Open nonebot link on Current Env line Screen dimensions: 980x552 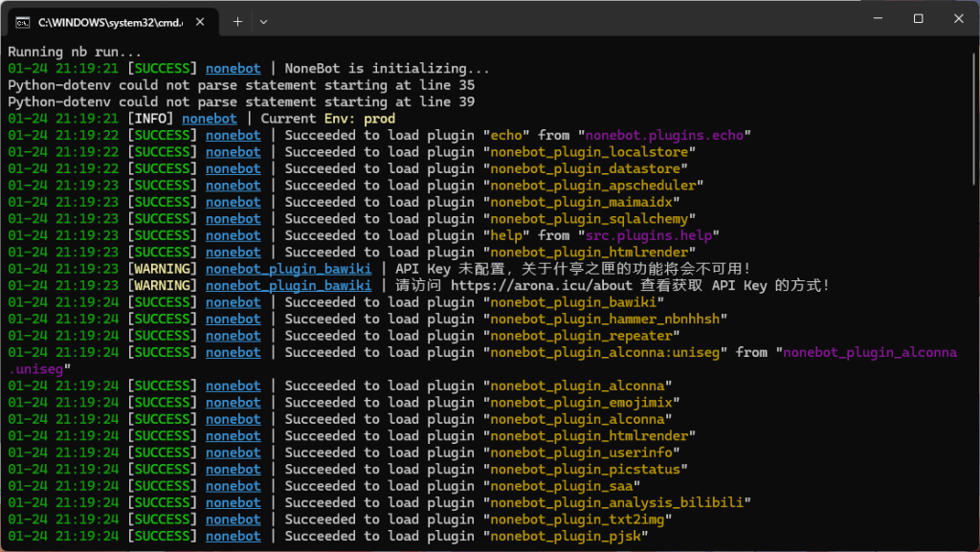[210, 119]
